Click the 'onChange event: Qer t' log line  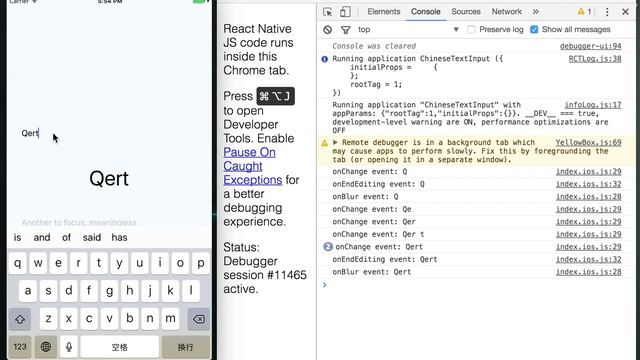pos(378,234)
